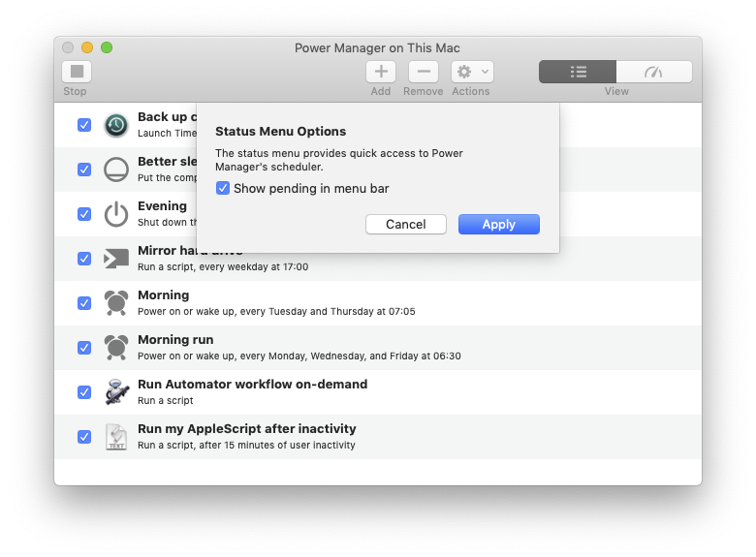Toggle the Mirror hard drive checkbox
This screenshot has height=557, width=756.
pos(84,259)
